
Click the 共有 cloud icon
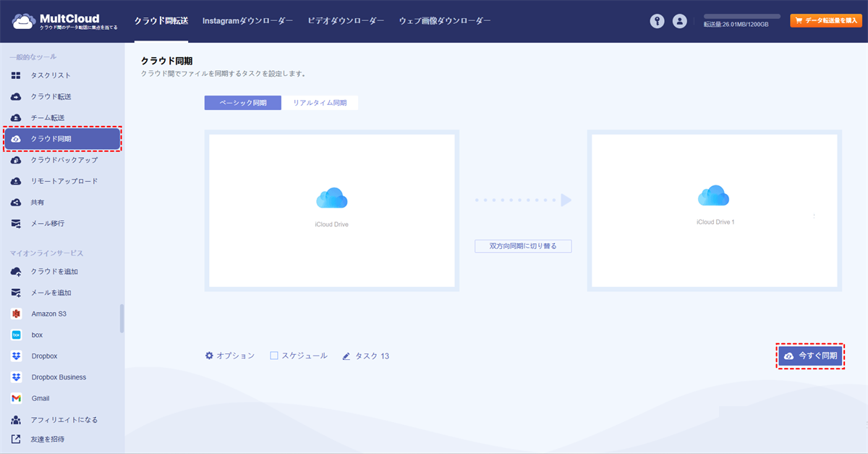(x=16, y=202)
